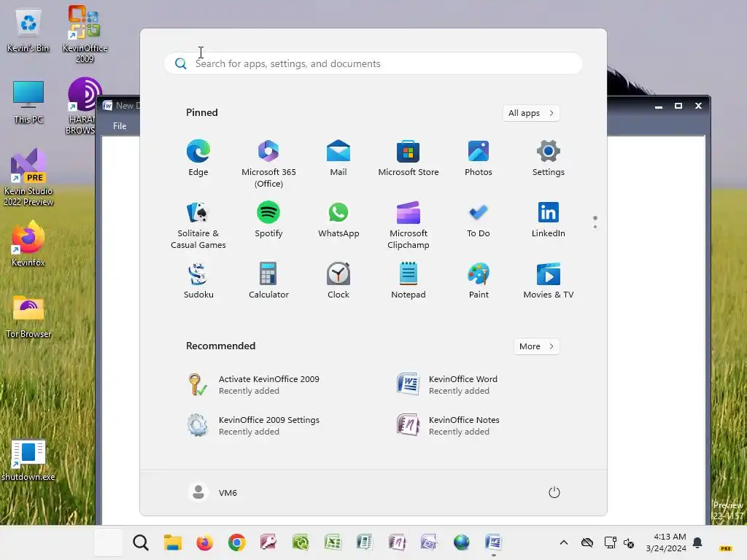This screenshot has width=747, height=560.
Task: Click the taskbar Search icon
Action: (x=141, y=542)
